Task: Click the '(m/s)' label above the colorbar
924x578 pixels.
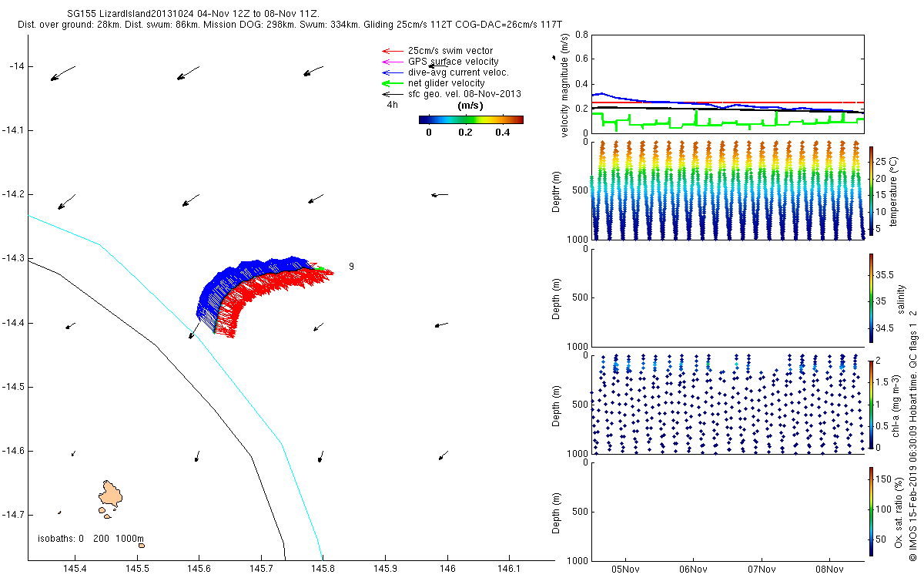Action: pos(470,106)
